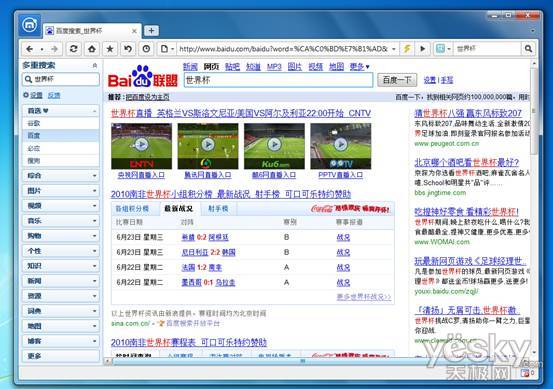Play the 酷6网 live stream thumbnail
This screenshot has width=553, height=389.
pyautogui.click(x=274, y=146)
